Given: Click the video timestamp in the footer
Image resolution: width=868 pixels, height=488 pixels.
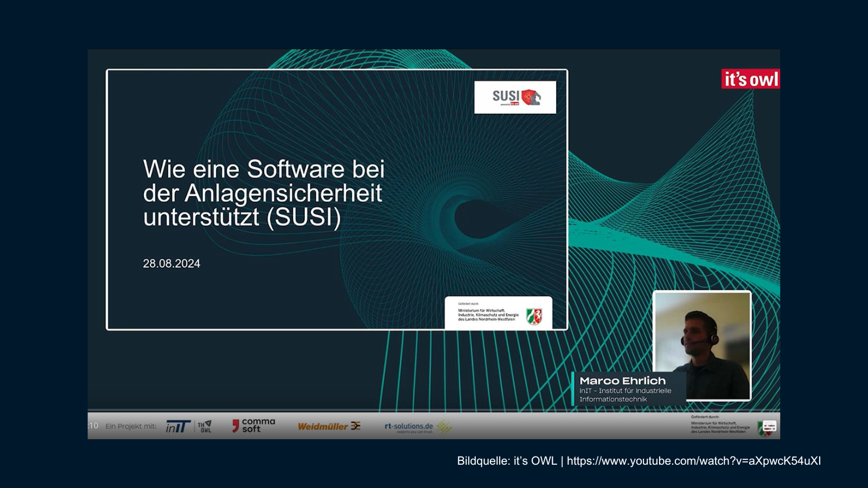Looking at the screenshot, I should pyautogui.click(x=93, y=426).
